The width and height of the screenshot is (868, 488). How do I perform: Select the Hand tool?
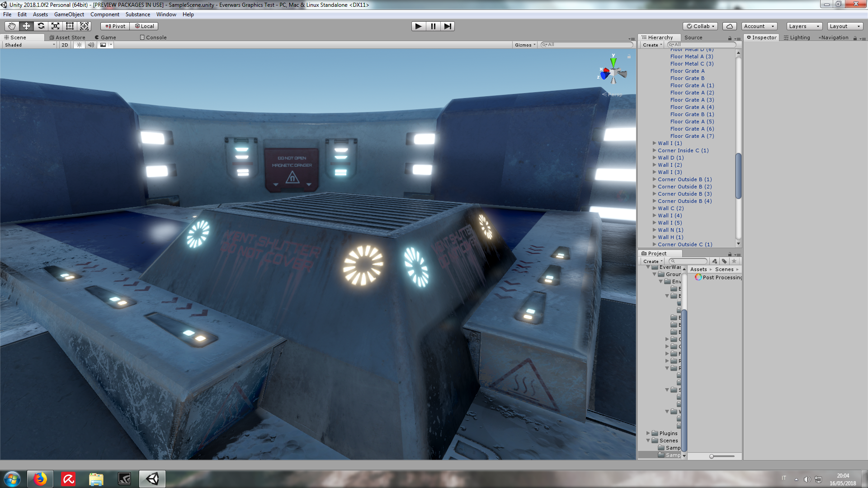pos(12,26)
